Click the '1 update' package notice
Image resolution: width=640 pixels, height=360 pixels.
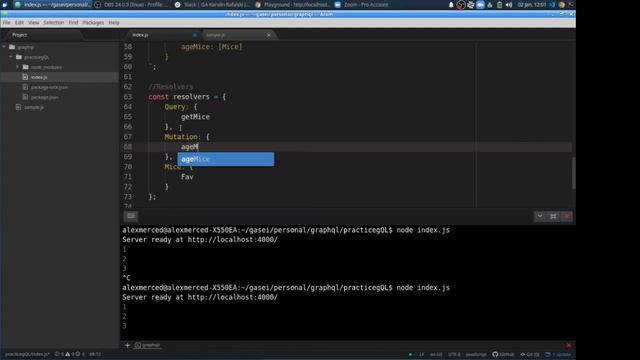click(x=558, y=355)
